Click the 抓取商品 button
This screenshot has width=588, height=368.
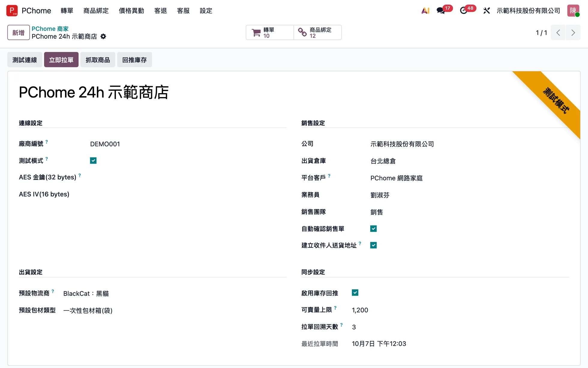tap(98, 60)
